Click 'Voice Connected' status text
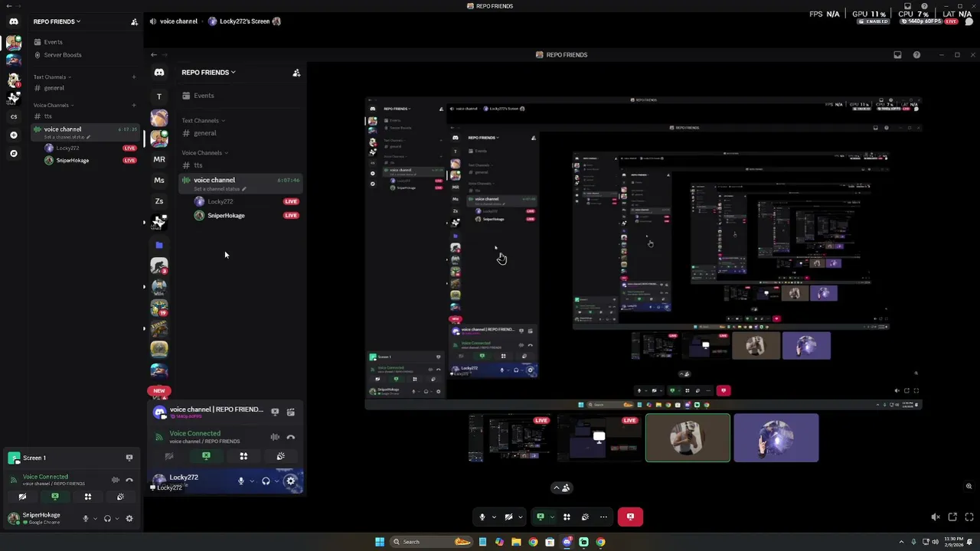The image size is (980, 551). click(x=45, y=477)
